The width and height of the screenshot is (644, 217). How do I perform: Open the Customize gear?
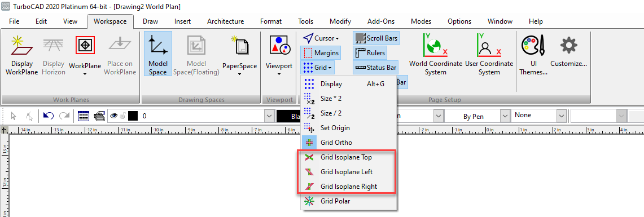(x=568, y=45)
